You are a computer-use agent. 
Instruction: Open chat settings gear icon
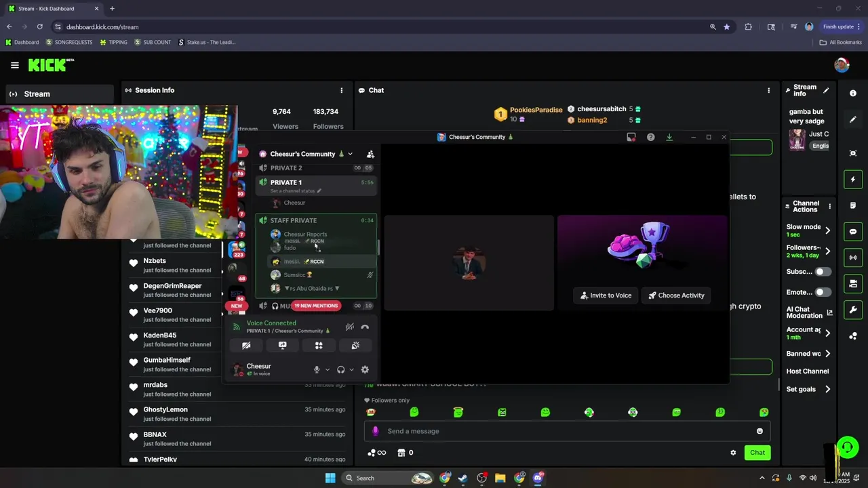[x=733, y=453]
